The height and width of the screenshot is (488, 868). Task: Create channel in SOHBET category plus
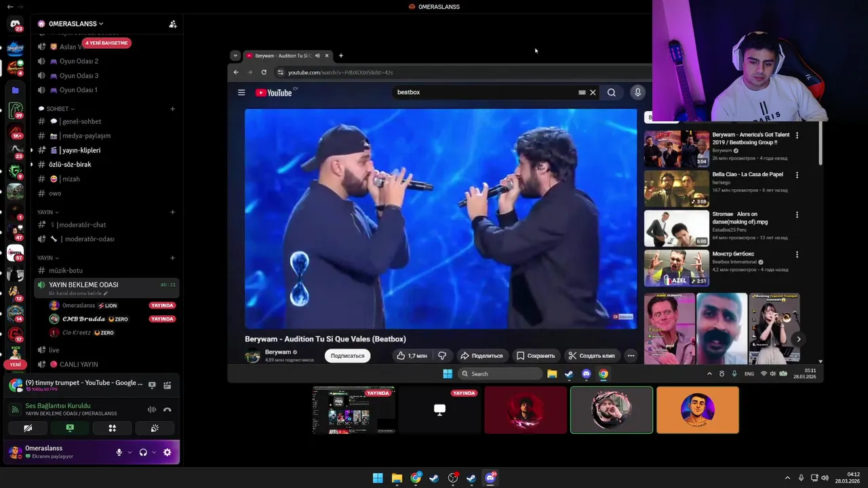[172, 108]
